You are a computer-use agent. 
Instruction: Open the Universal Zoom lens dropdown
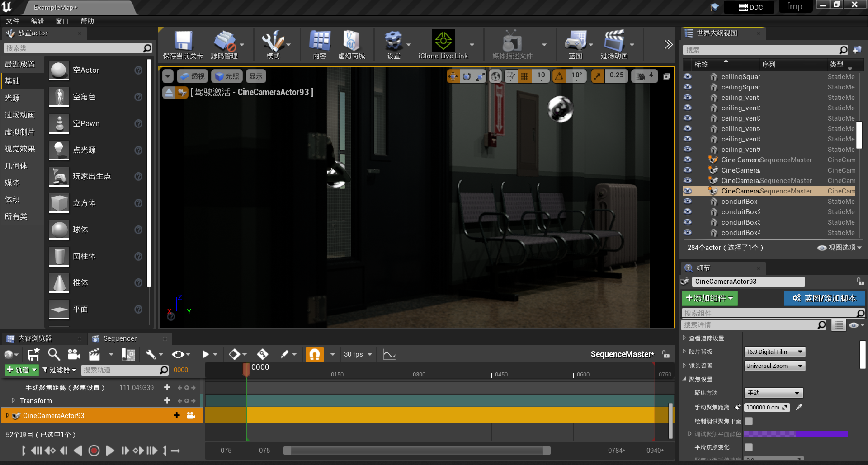click(775, 366)
